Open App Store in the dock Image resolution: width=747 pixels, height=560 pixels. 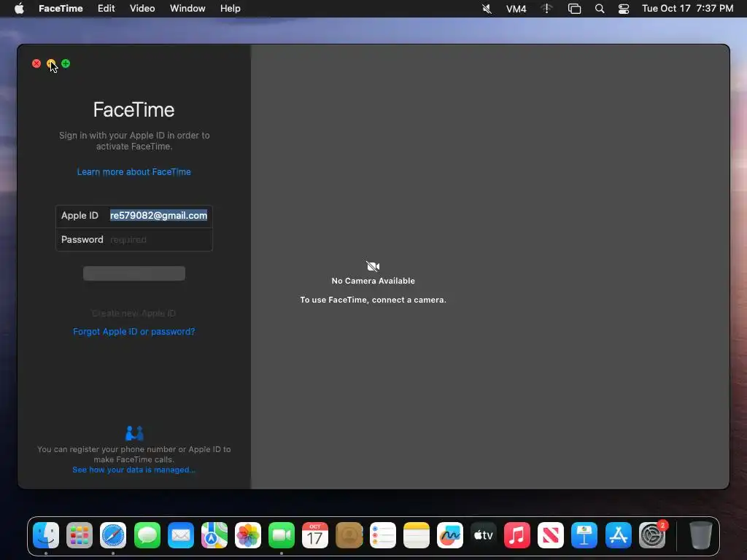coord(619,535)
